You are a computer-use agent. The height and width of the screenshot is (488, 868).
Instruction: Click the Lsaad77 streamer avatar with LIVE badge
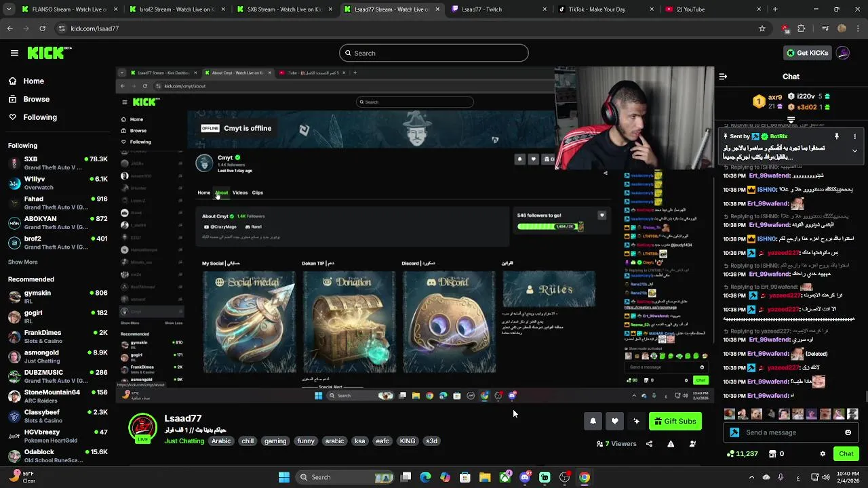(142, 428)
